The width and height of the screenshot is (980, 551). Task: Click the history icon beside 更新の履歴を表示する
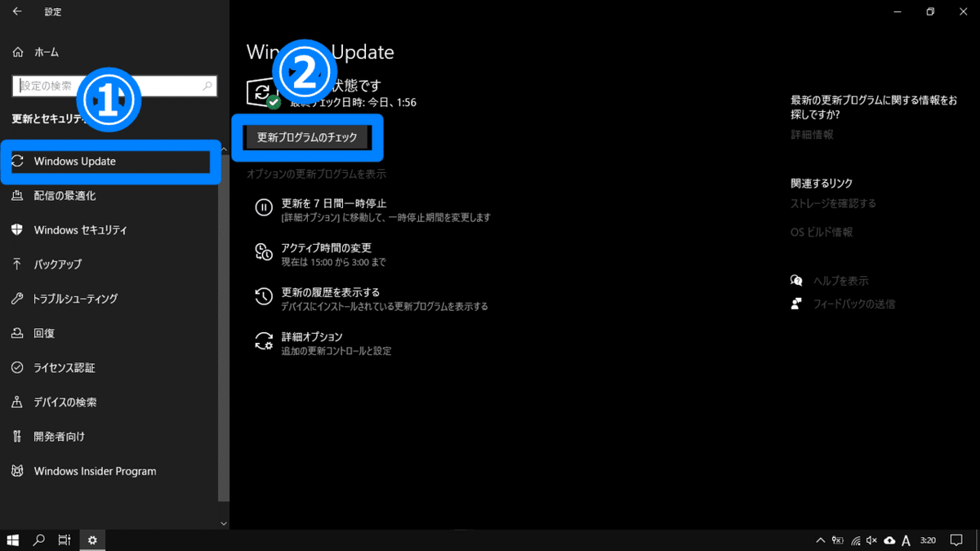[x=263, y=295]
